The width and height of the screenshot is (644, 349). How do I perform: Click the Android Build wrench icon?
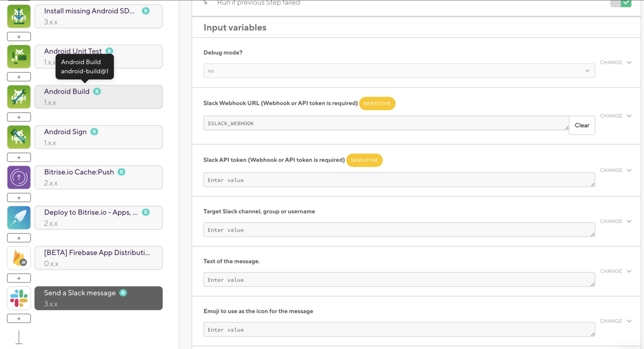19,97
